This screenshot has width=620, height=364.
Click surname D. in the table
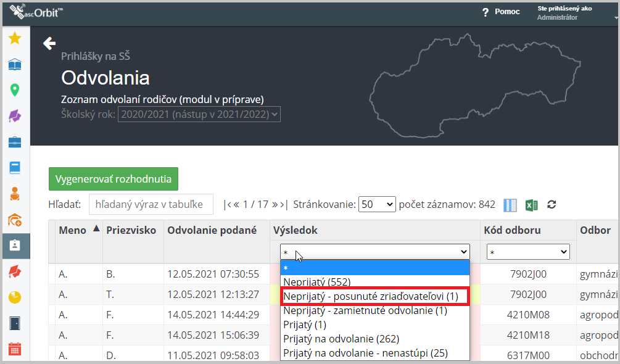[x=111, y=355]
